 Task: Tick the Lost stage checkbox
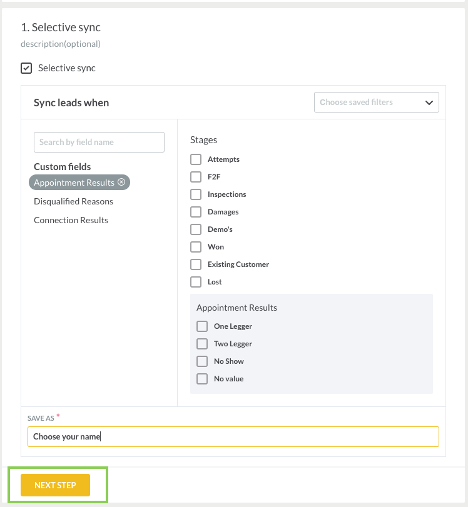click(196, 282)
